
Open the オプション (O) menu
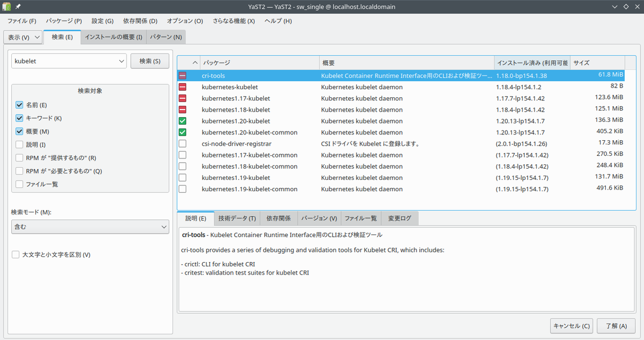click(185, 21)
